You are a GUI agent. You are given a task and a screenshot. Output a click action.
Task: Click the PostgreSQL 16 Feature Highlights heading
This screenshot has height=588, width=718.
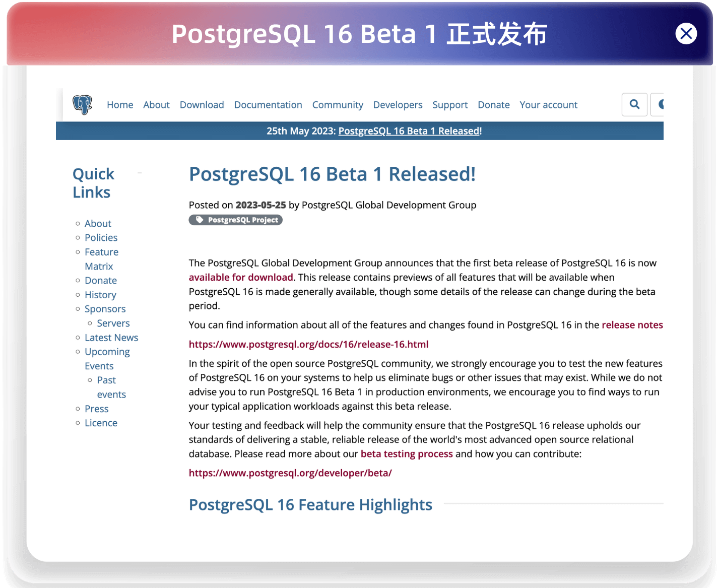point(310,505)
